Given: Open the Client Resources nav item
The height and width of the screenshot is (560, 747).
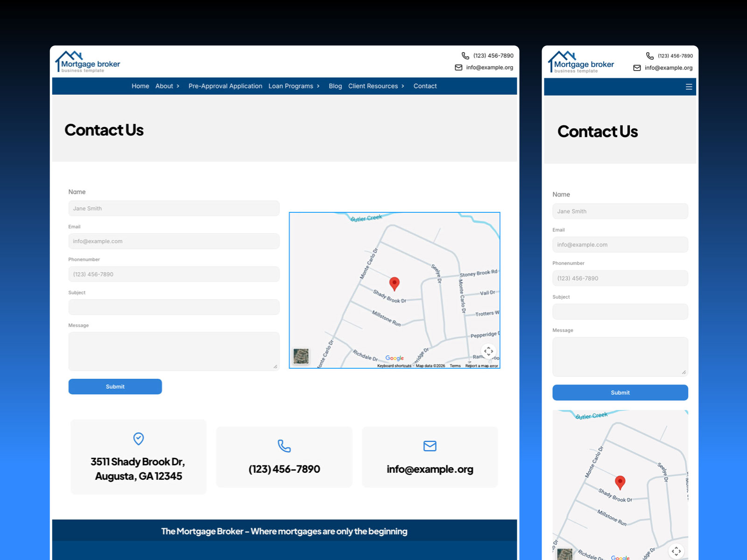Looking at the screenshot, I should coord(373,86).
